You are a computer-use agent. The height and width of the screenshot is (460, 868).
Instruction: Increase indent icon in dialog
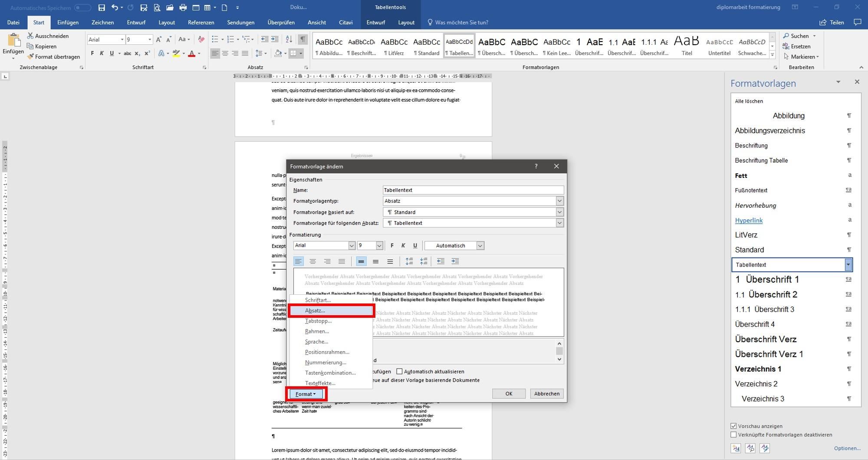[455, 261]
